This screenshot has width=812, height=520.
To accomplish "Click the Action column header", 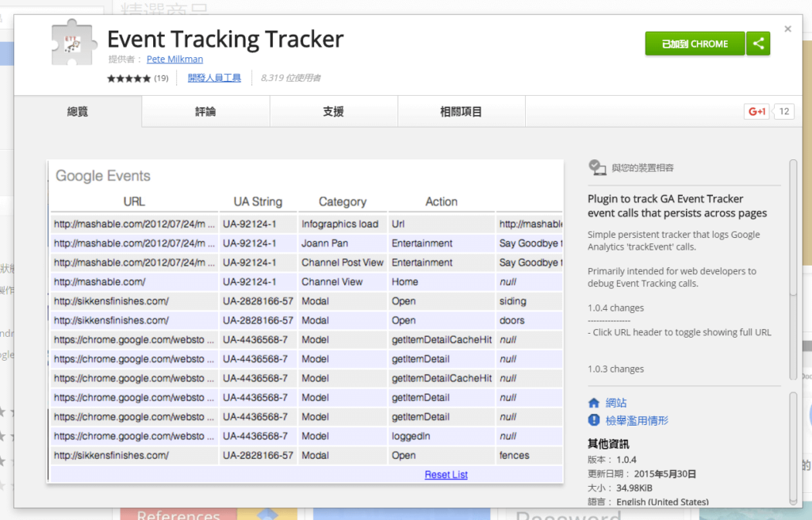I will coord(441,201).
